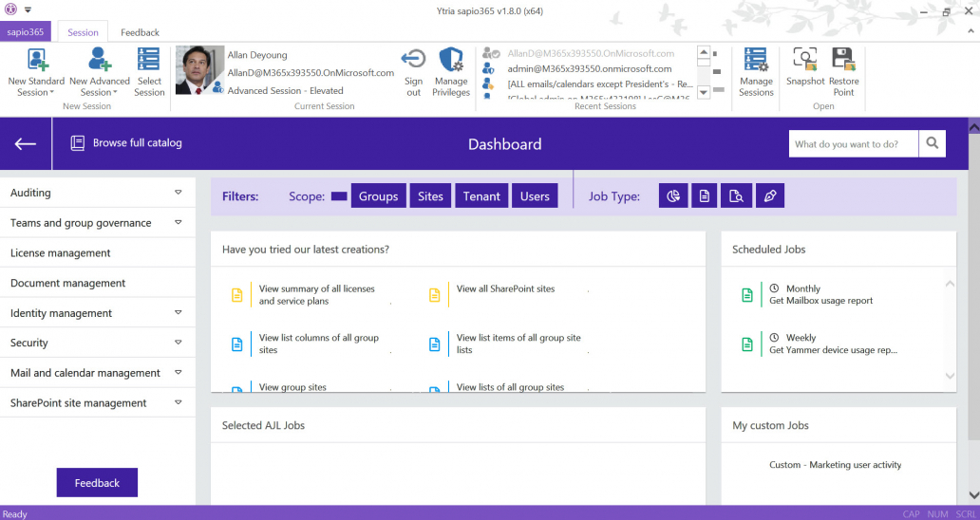Click the Restore Point icon
Image resolution: width=980 pixels, height=520 pixels.
844,60
